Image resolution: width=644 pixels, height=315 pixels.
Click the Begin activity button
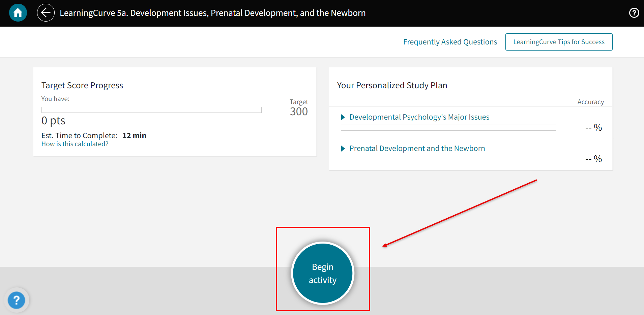click(322, 273)
